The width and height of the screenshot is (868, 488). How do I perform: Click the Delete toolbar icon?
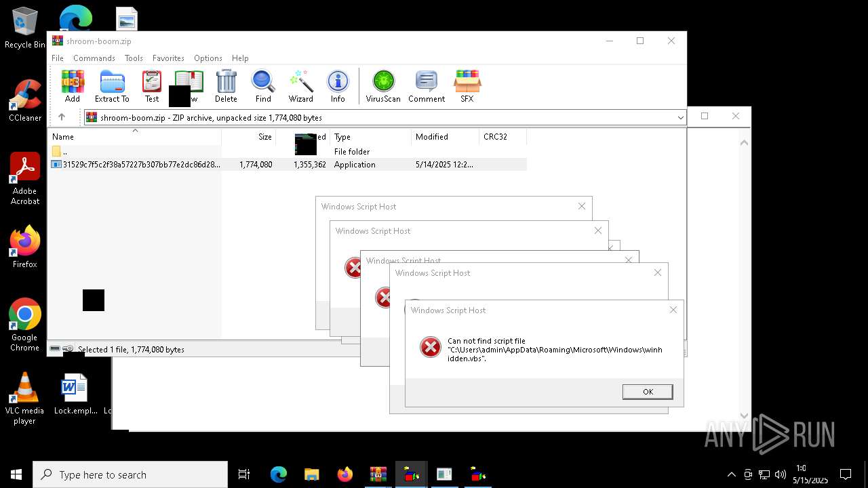226,86
